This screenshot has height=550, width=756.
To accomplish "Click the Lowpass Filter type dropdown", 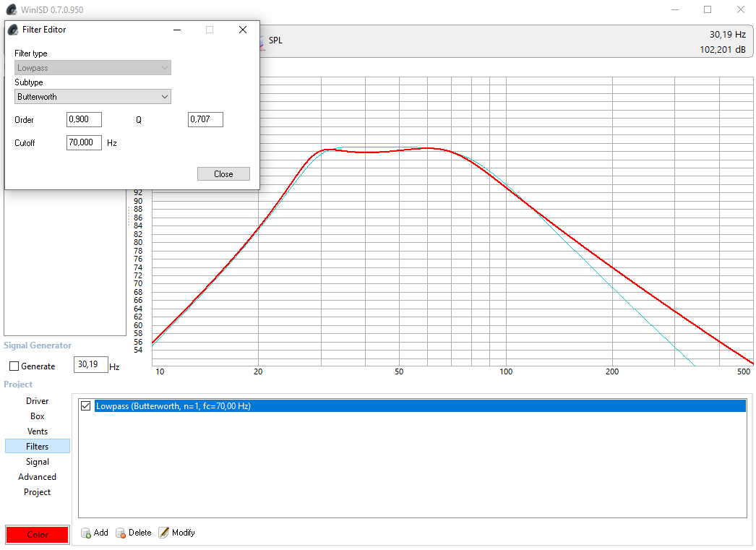I will pyautogui.click(x=93, y=68).
